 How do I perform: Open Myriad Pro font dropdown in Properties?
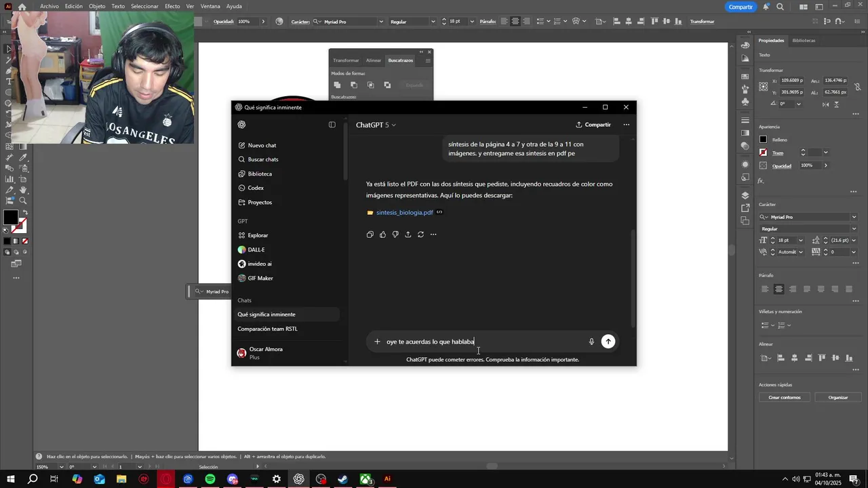(x=854, y=217)
